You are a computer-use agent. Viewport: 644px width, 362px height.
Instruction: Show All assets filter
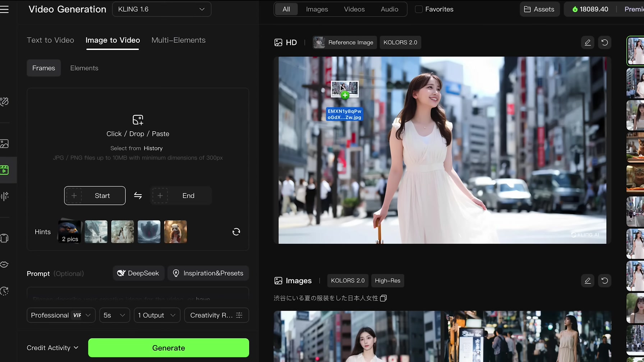point(286,9)
